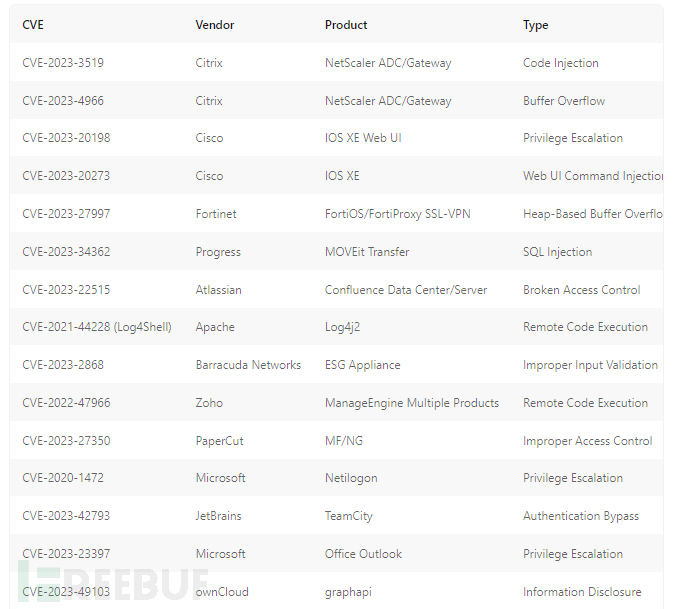Viewport: 675px width, 609px height.
Task: Click the Product column header
Action: click(x=346, y=25)
